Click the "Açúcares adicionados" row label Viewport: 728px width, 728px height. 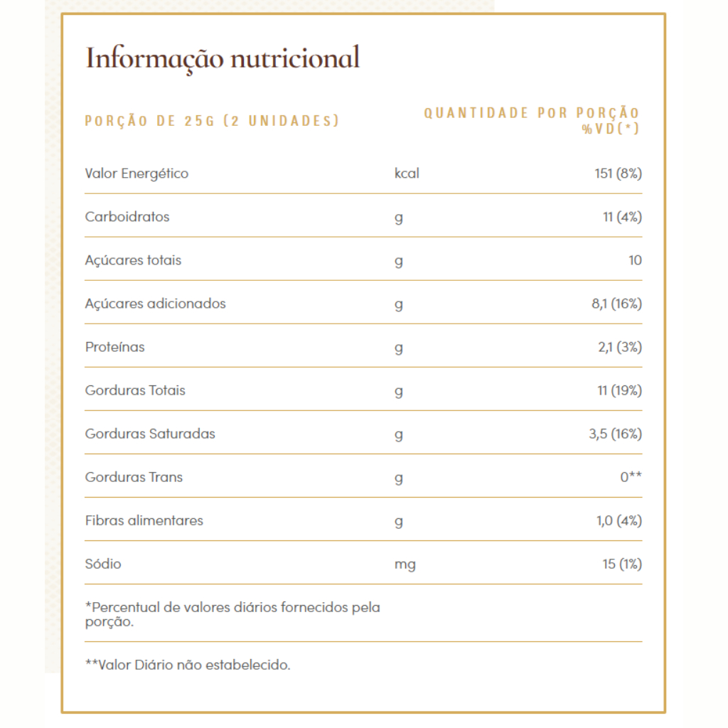(x=155, y=304)
